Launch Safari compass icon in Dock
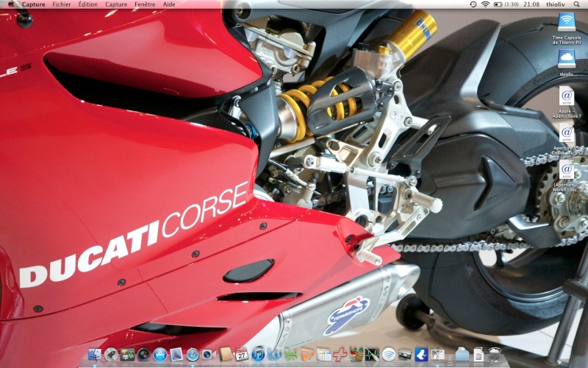 (x=193, y=354)
